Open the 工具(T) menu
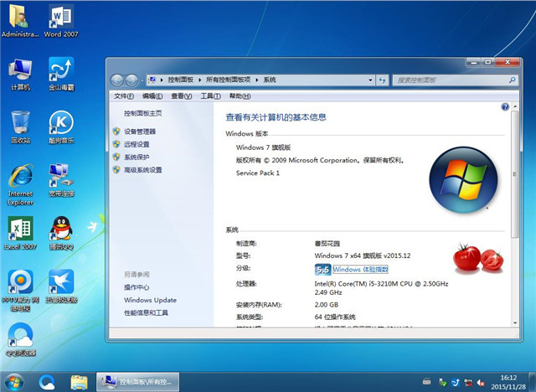The width and height of the screenshot is (536, 392). click(x=210, y=96)
